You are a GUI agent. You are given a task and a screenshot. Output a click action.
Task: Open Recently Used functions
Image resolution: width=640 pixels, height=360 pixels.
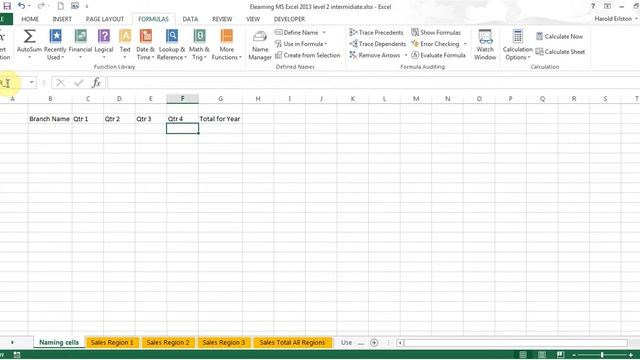pyautogui.click(x=55, y=44)
